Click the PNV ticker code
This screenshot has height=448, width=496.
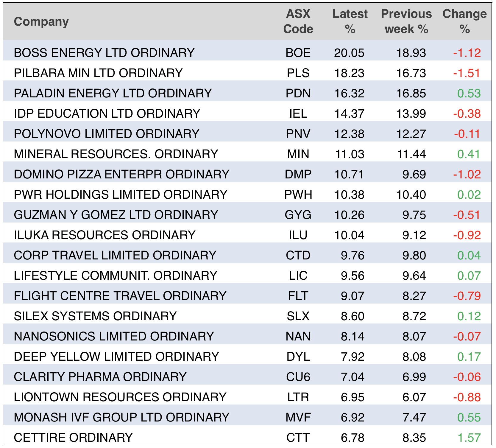tap(298, 134)
